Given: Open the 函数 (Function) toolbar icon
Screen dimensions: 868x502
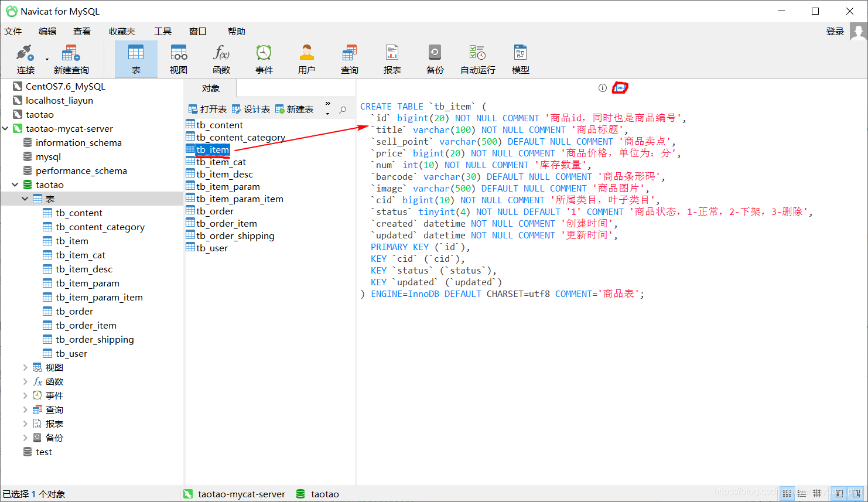Looking at the screenshot, I should [221, 59].
